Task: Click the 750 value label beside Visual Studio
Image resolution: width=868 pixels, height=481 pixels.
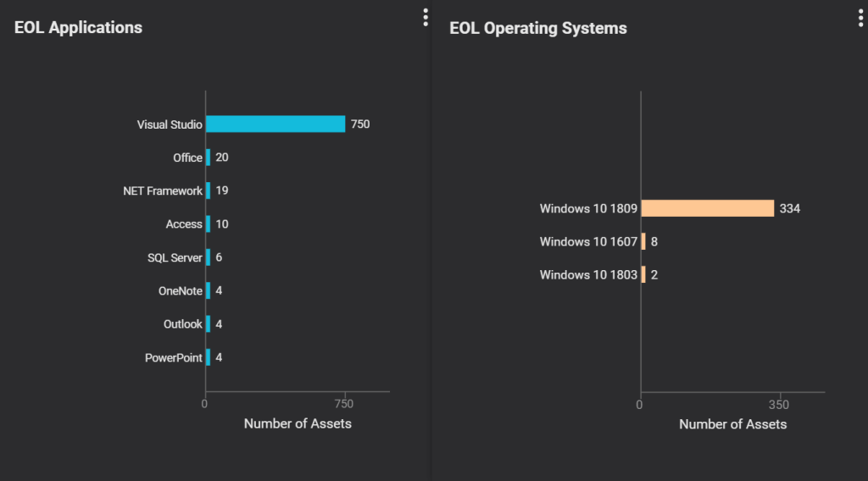Action: pyautogui.click(x=360, y=124)
